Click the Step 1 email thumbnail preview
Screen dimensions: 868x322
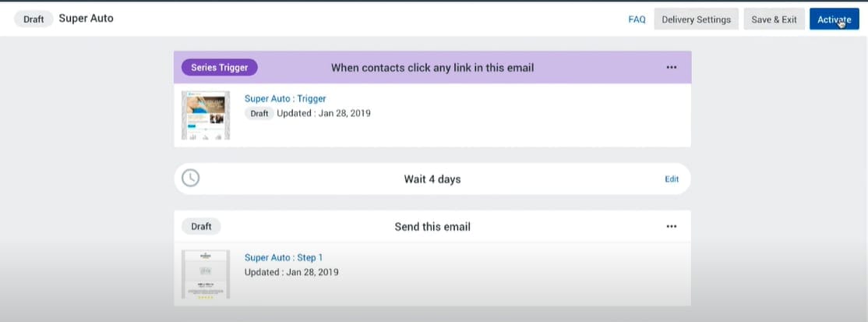(206, 274)
